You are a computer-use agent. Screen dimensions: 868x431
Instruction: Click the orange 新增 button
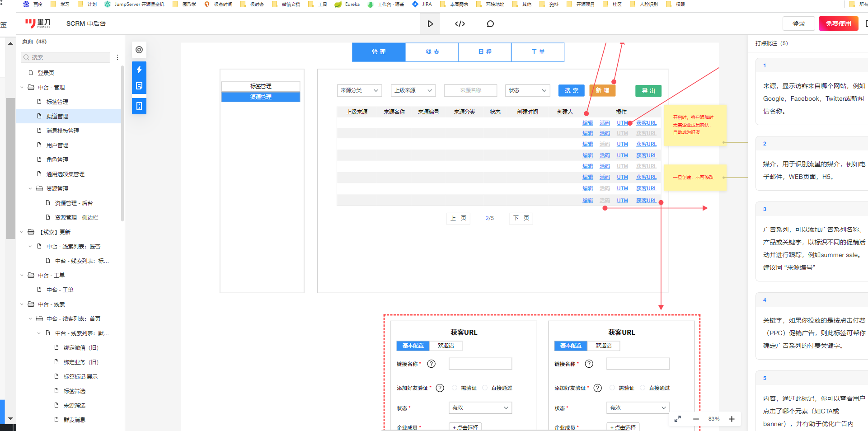[602, 90]
